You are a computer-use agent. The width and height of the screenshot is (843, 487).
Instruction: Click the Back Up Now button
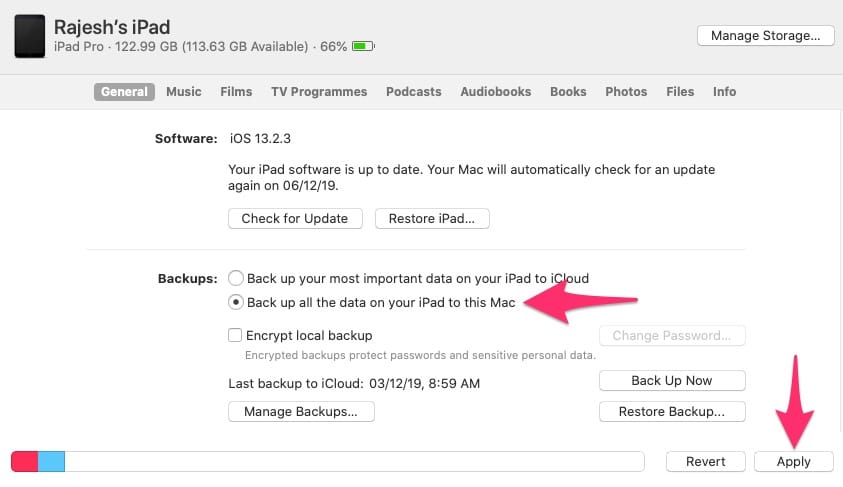pyautogui.click(x=672, y=380)
